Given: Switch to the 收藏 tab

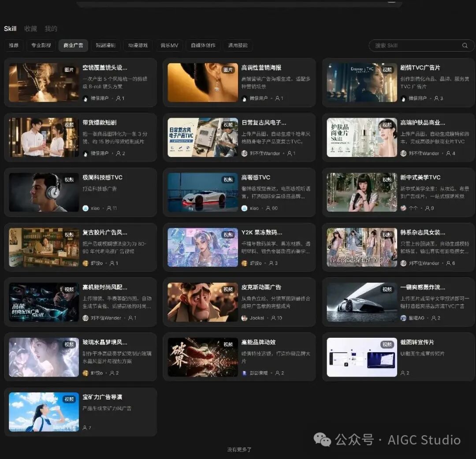Looking at the screenshot, I should (31, 29).
